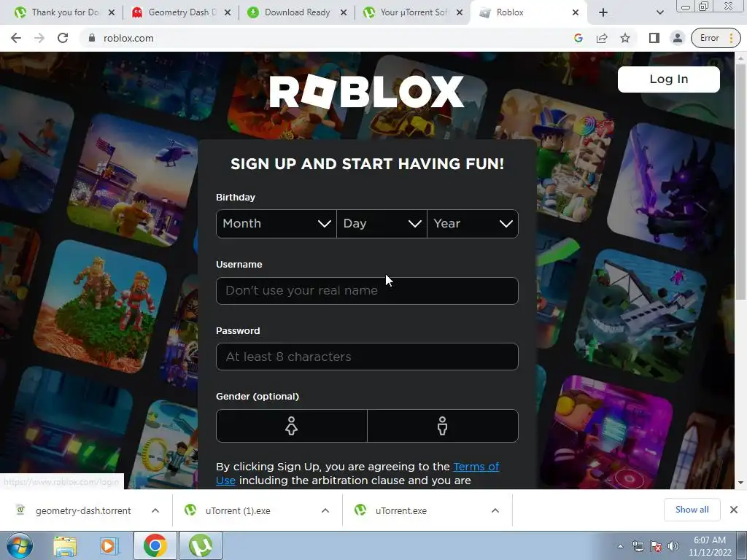
Task: Open the birthday Day dropdown
Action: click(382, 224)
